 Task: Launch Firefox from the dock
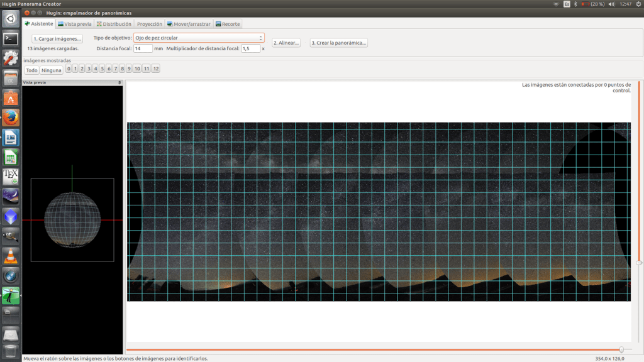pyautogui.click(x=11, y=118)
